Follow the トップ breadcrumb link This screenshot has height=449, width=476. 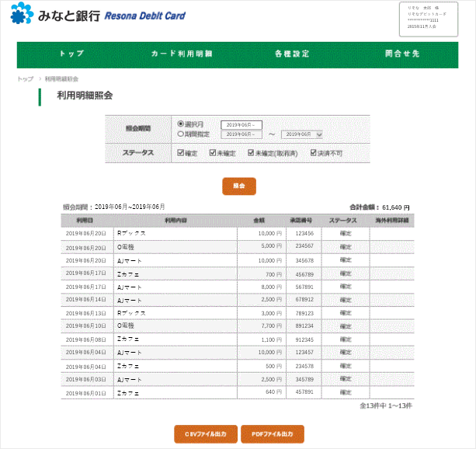(26, 79)
